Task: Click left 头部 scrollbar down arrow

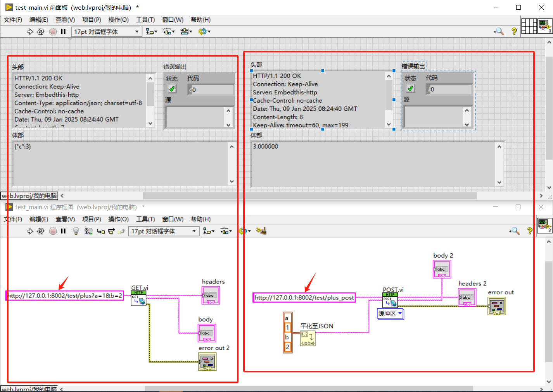Action: click(x=150, y=124)
